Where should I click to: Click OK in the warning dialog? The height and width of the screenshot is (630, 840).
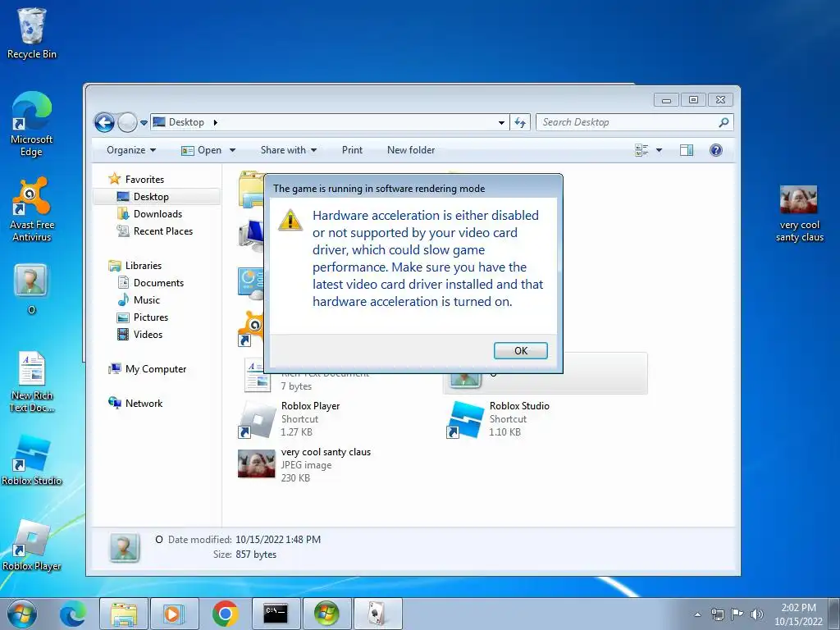click(x=520, y=350)
